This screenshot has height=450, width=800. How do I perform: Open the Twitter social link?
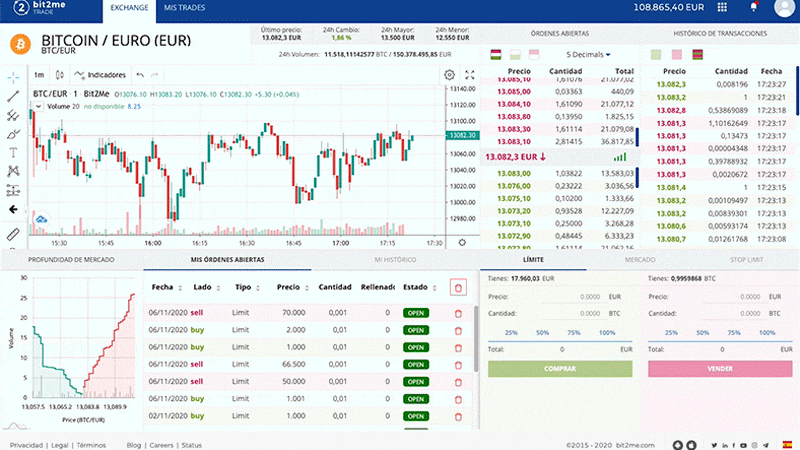pyautogui.click(x=714, y=445)
